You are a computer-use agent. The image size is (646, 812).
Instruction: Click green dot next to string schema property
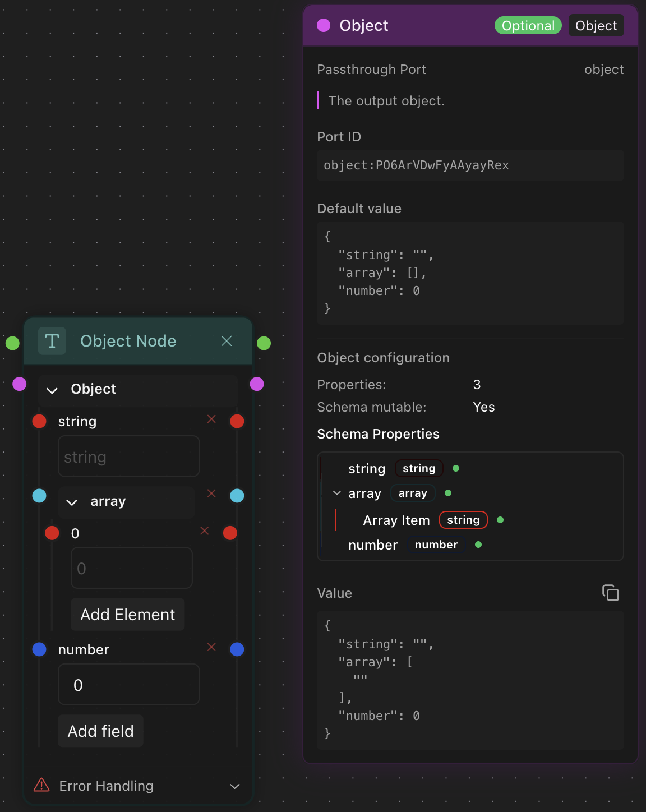click(456, 468)
